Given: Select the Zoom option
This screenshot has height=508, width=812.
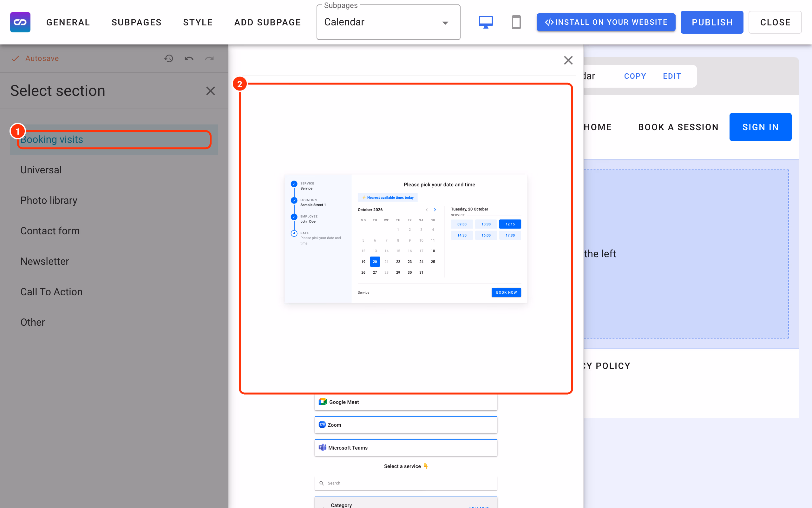Looking at the screenshot, I should [x=406, y=425].
